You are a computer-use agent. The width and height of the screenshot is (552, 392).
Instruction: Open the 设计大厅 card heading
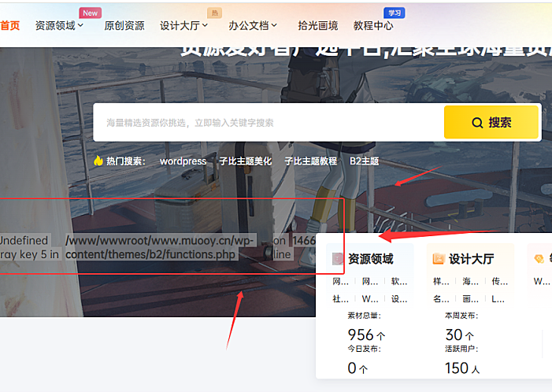pyautogui.click(x=472, y=259)
